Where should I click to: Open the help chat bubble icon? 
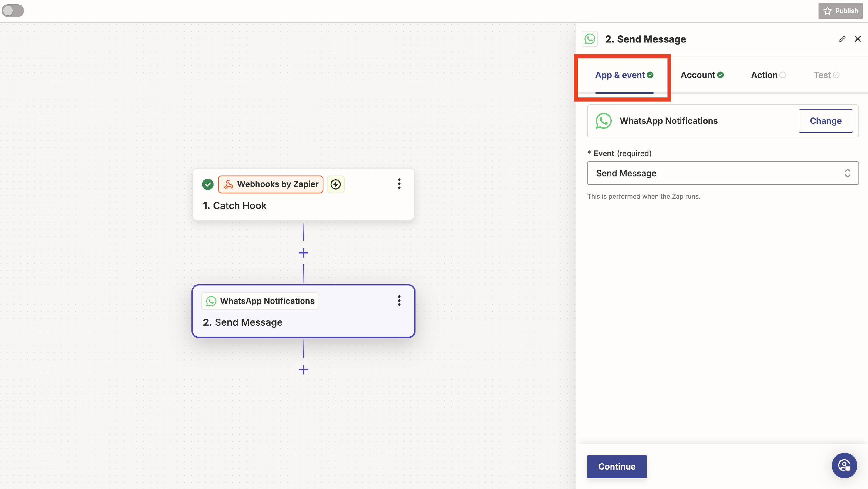844,466
